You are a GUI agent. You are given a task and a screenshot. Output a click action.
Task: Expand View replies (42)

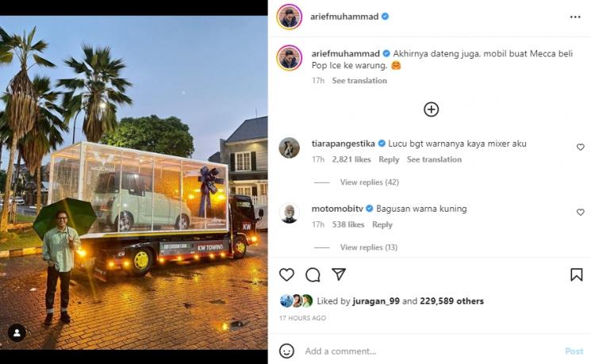[x=369, y=182]
